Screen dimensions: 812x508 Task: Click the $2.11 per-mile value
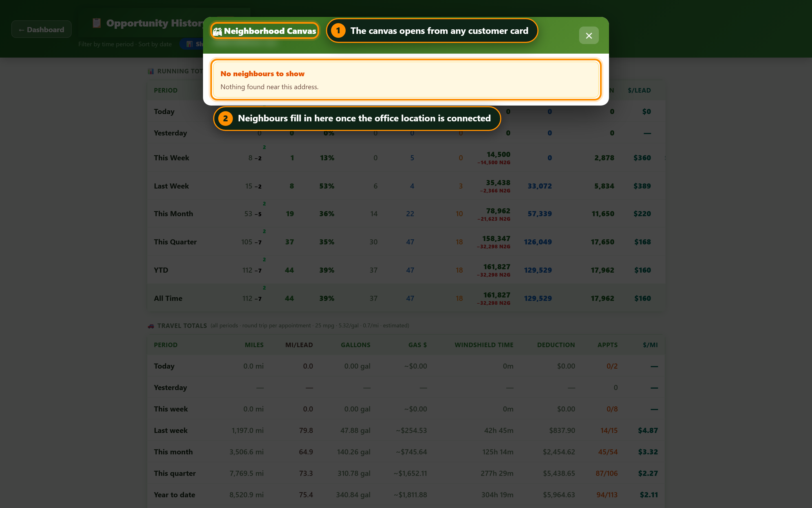coord(648,494)
